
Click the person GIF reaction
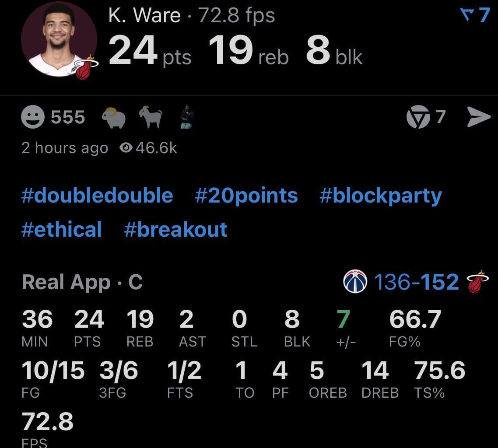186,117
